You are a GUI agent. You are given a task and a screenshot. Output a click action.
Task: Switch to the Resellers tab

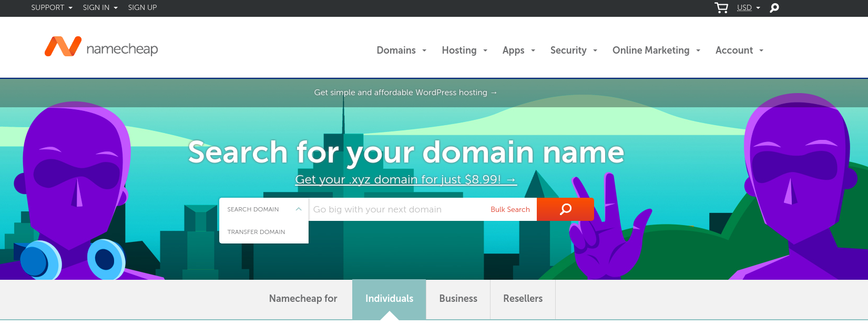coord(523,299)
